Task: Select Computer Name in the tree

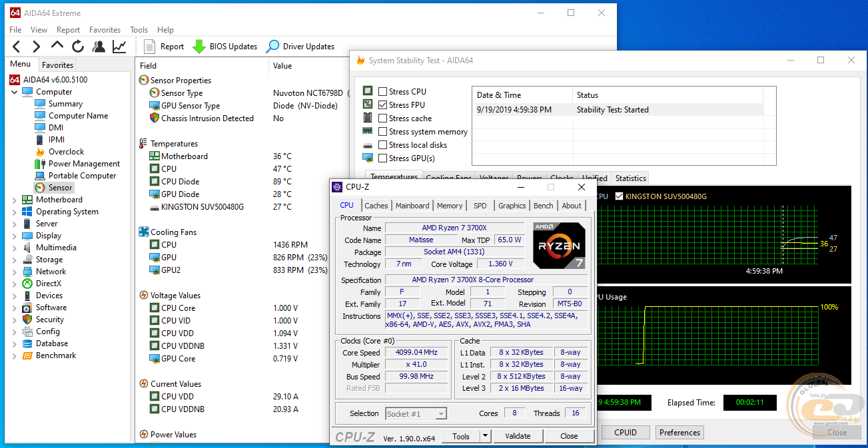Action: tap(78, 116)
